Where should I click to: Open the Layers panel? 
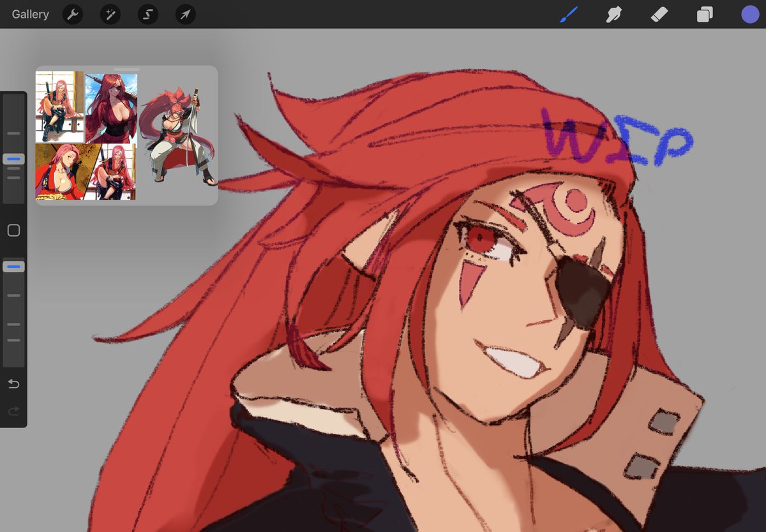[x=705, y=14]
